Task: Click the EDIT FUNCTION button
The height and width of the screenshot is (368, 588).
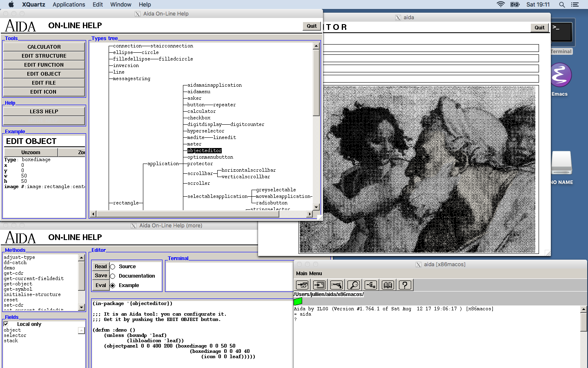Action: [44, 65]
